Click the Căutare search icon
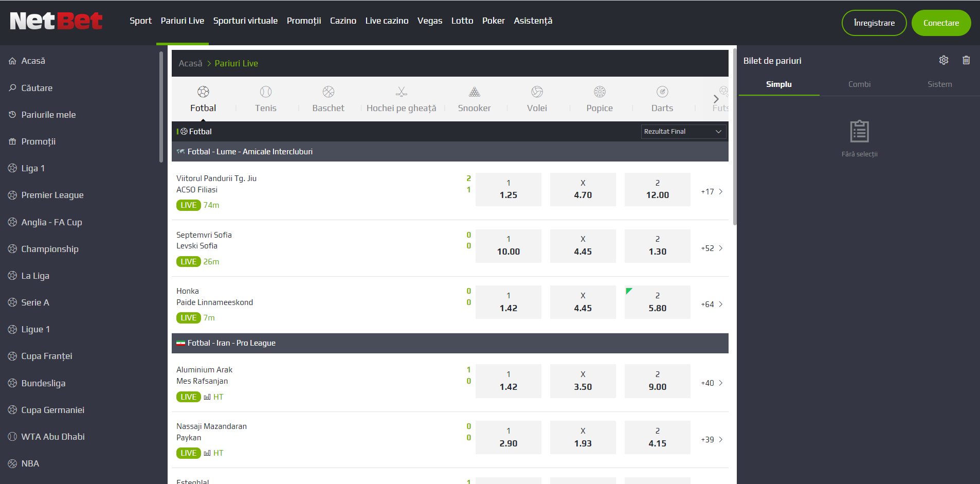 [x=12, y=88]
